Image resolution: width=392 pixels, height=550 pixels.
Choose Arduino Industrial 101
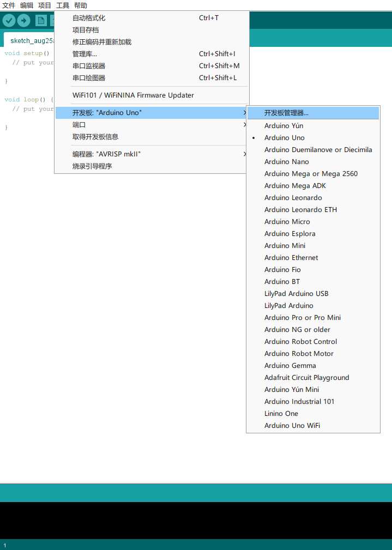(313, 401)
